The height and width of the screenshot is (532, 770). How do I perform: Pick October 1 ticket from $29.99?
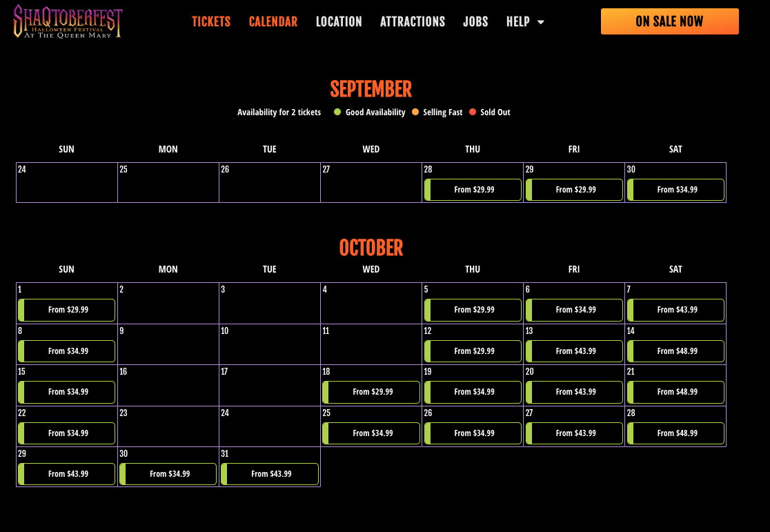[67, 310]
